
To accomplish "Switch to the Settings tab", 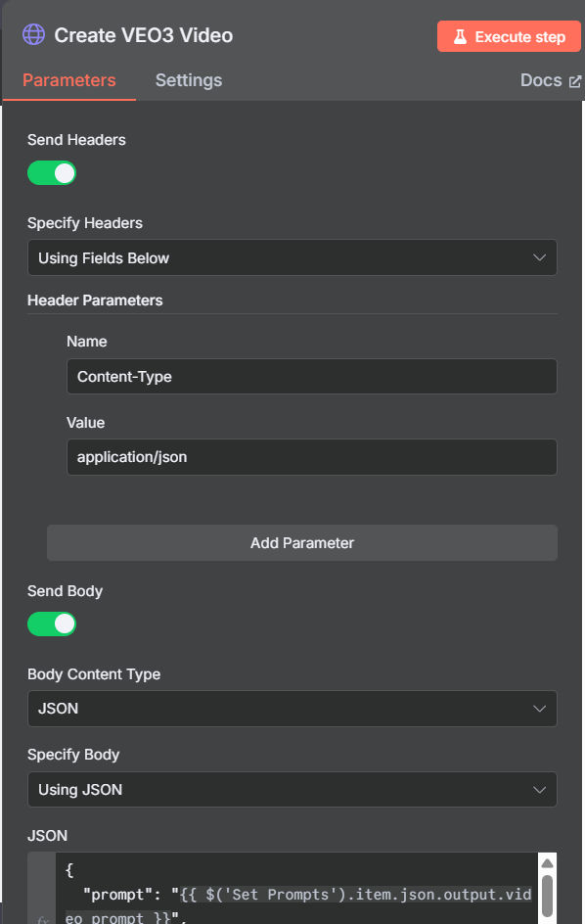I will (188, 80).
